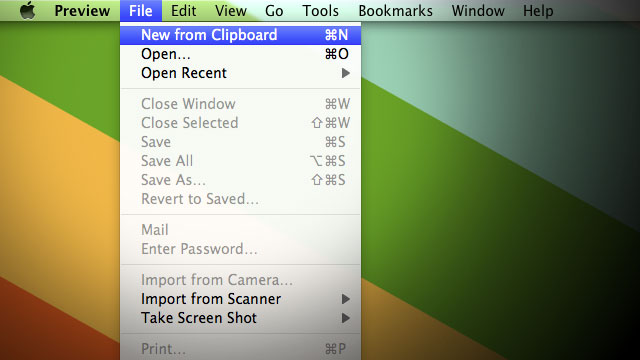Open the Apple menu icon
Image resolution: width=640 pixels, height=360 pixels.
(x=27, y=10)
